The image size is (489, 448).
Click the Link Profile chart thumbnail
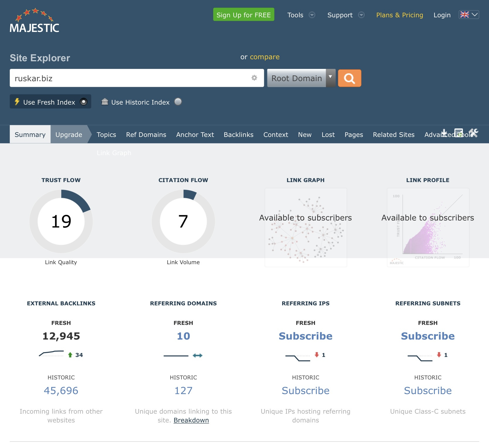pos(428,228)
